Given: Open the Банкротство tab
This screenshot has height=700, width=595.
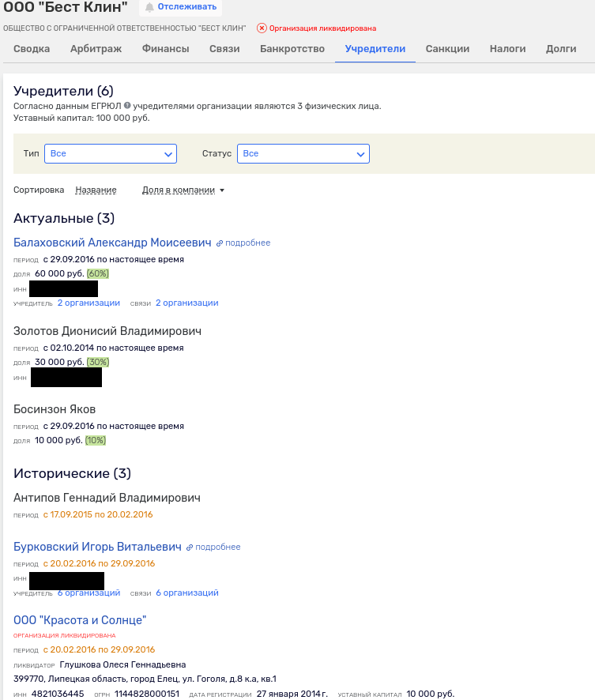Looking at the screenshot, I should (292, 49).
